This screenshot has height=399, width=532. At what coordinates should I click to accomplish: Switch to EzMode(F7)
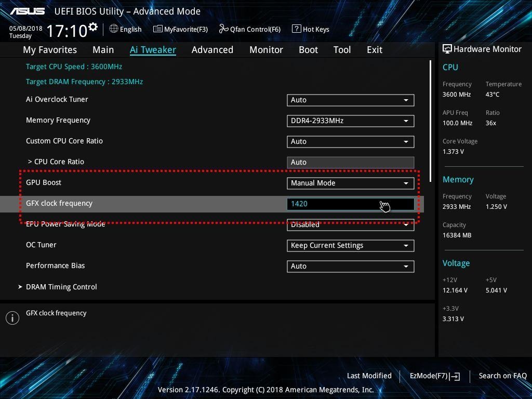(434, 376)
